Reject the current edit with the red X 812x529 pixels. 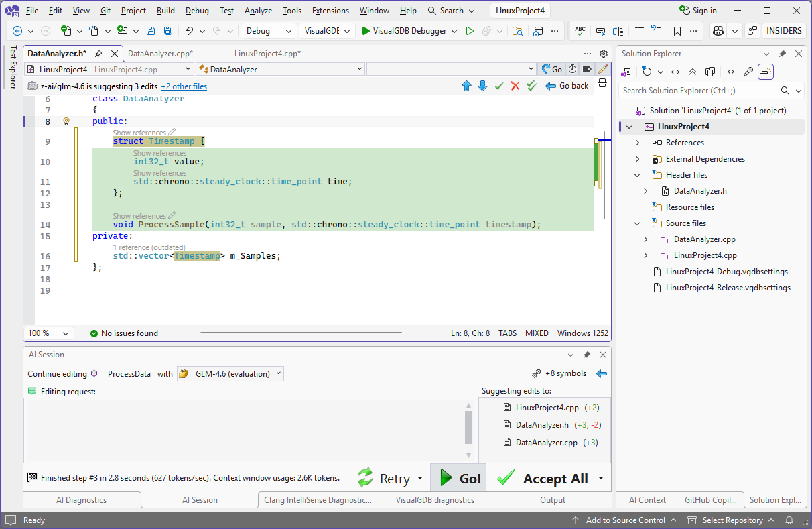pos(515,86)
